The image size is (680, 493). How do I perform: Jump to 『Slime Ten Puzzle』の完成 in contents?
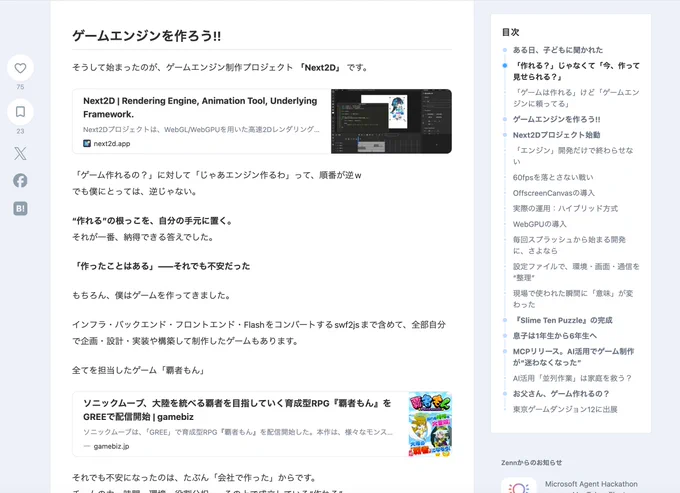562,320
